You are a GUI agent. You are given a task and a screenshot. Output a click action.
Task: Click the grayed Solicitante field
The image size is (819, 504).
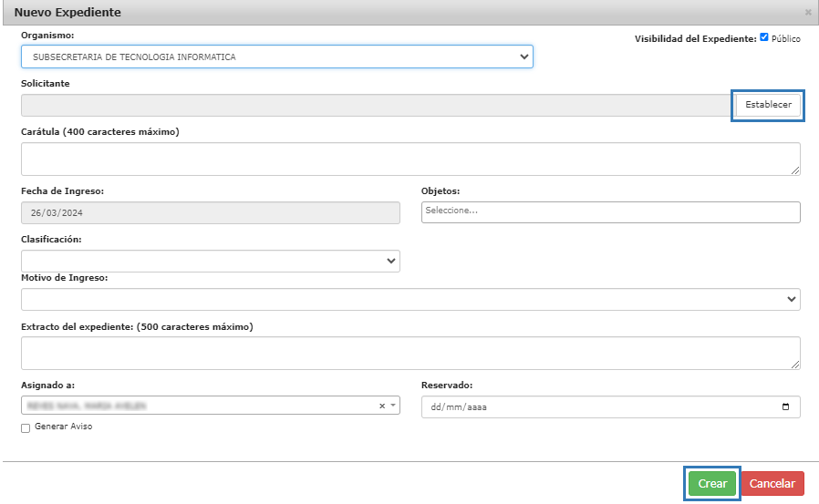[x=374, y=105]
